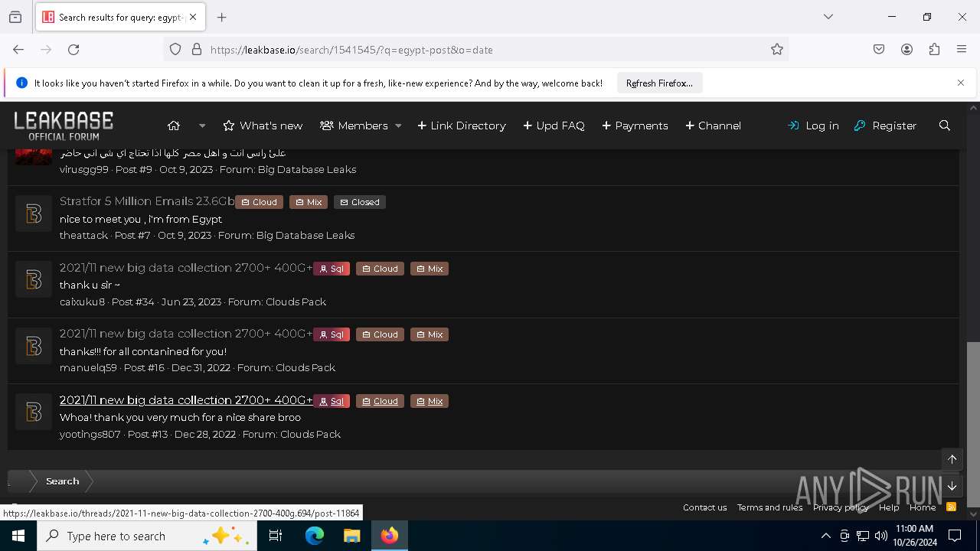
Task: Open the Link Directory menu
Action: [x=462, y=126]
